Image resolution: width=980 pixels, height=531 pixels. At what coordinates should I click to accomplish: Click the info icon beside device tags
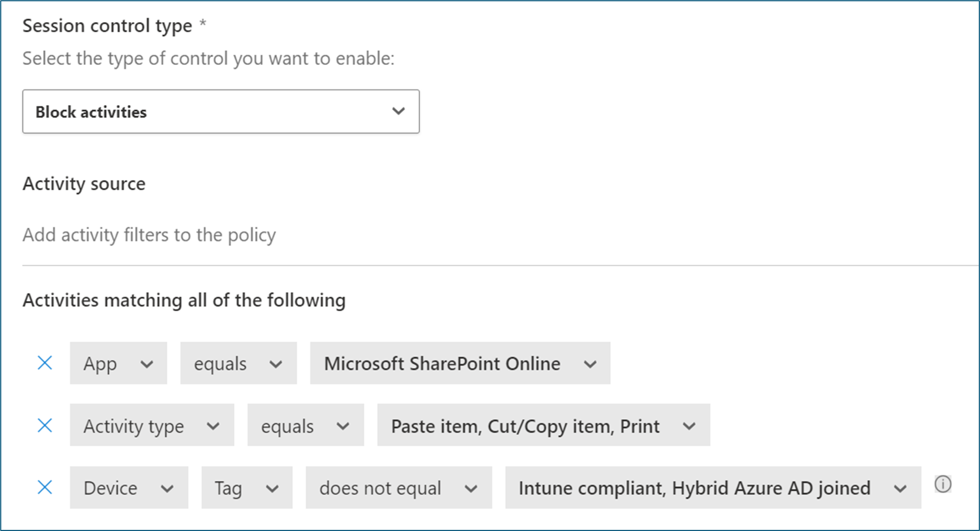pos(942,484)
